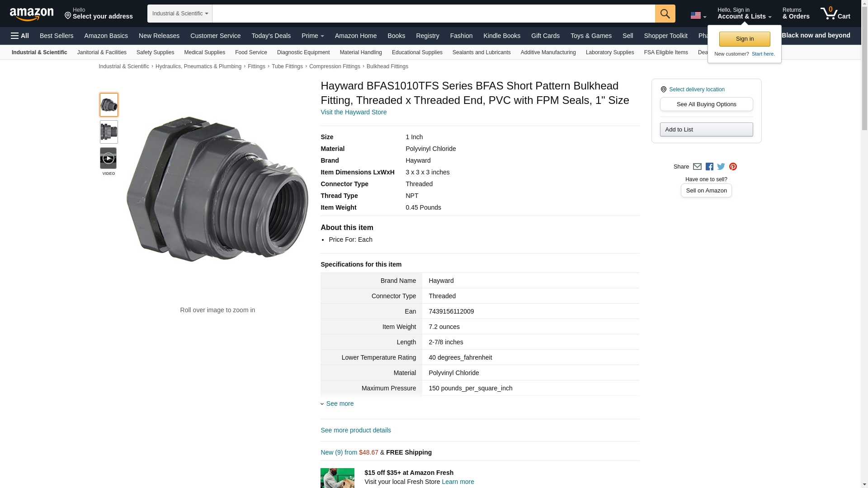Share product via email icon

pos(697,167)
